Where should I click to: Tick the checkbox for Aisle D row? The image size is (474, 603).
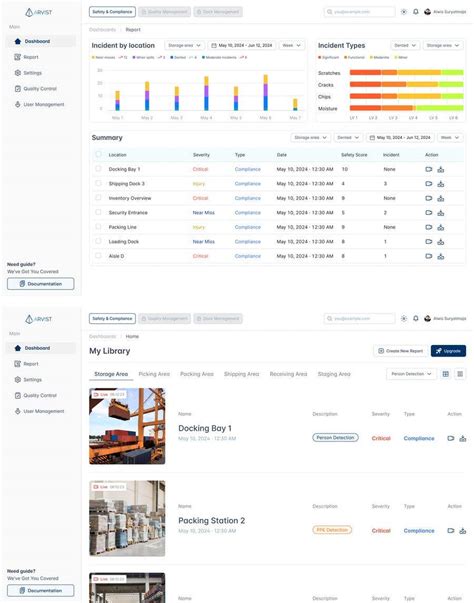[x=98, y=256]
